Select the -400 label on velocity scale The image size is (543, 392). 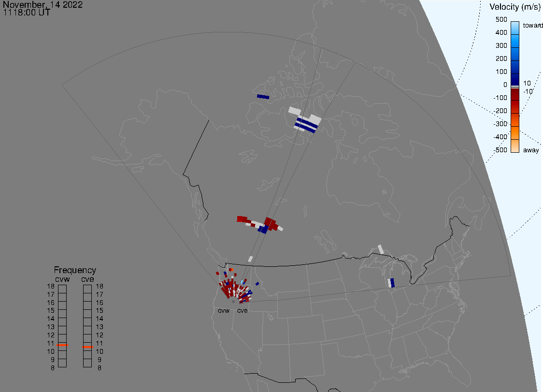click(x=500, y=137)
